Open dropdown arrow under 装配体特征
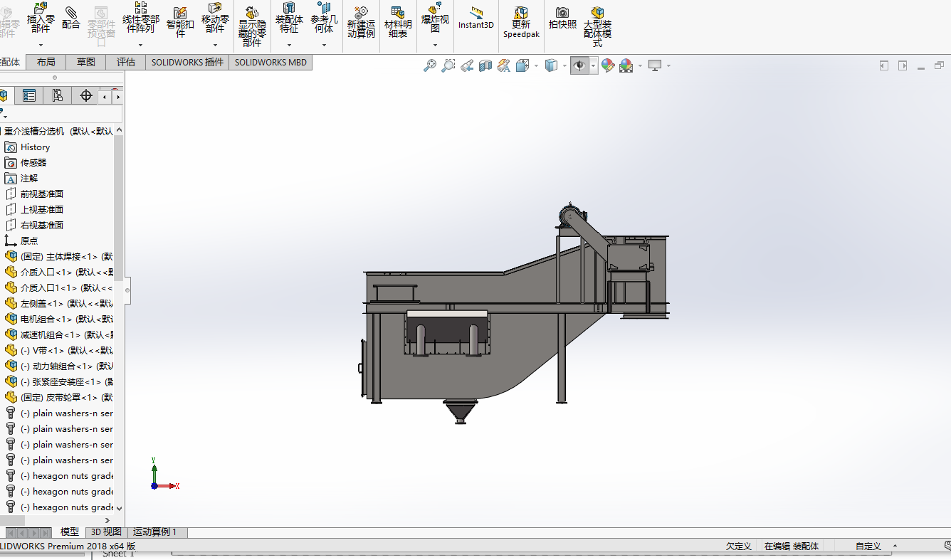951x560 pixels. click(289, 45)
